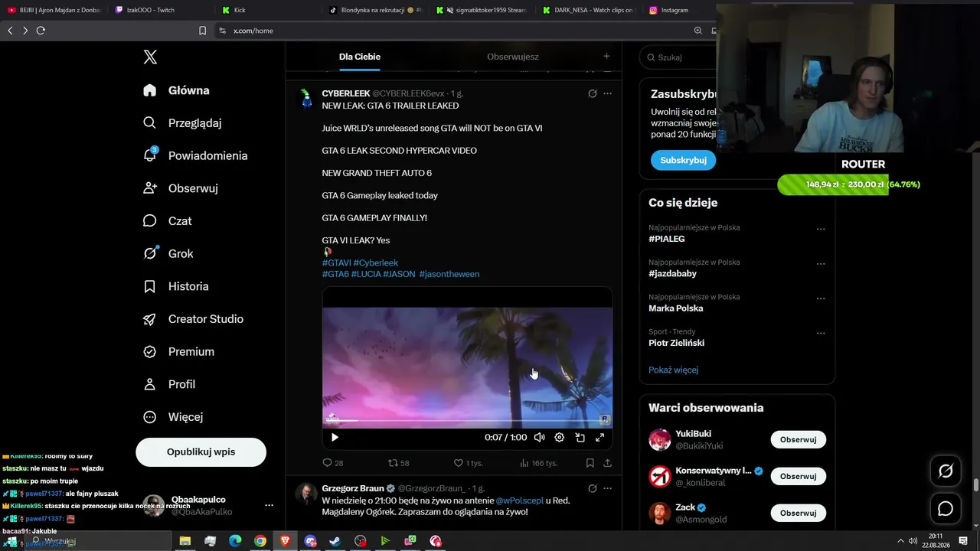The image size is (980, 551).
Task: Click the page vertical scrollbar thumb
Action: pyautogui.click(x=976, y=486)
